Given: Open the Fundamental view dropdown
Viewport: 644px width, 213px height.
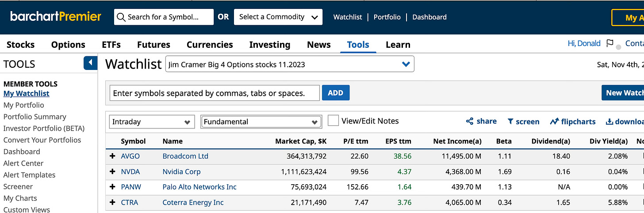Looking at the screenshot, I should pyautogui.click(x=261, y=122).
